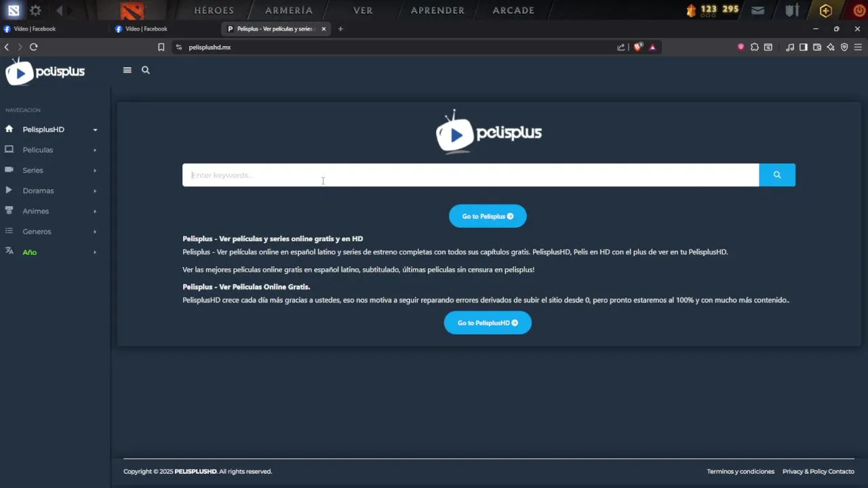The width and height of the screenshot is (868, 488).
Task: Focus the Enter keywords search field
Action: [x=471, y=175]
